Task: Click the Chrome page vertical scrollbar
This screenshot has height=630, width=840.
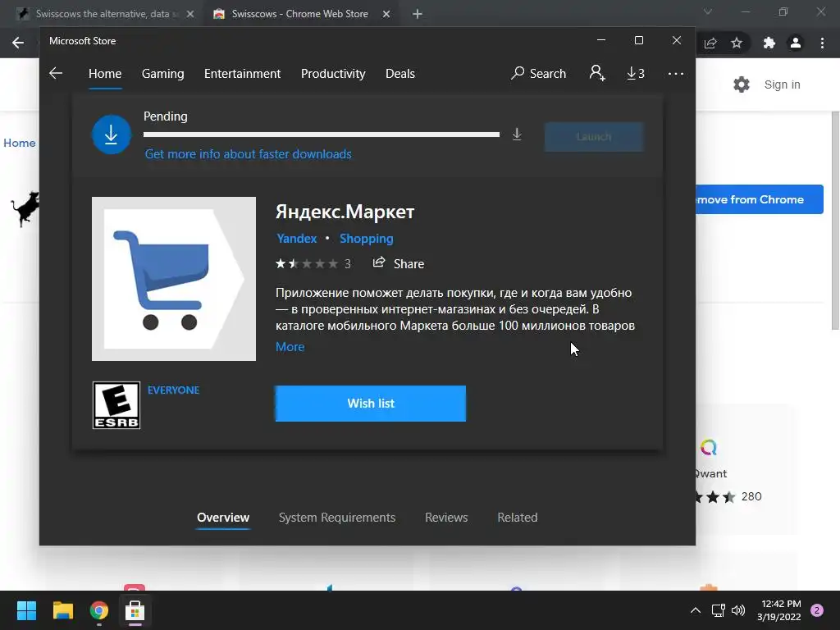Action: 835,221
